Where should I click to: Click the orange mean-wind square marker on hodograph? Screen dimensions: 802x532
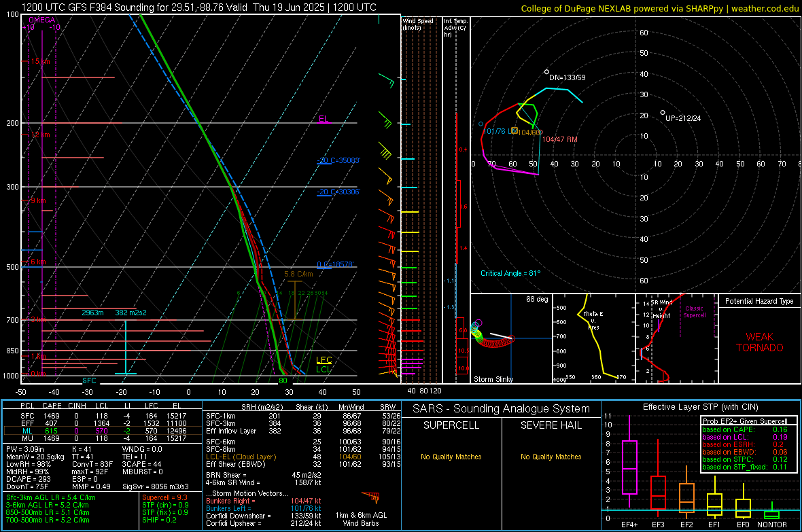pyautogui.click(x=515, y=131)
